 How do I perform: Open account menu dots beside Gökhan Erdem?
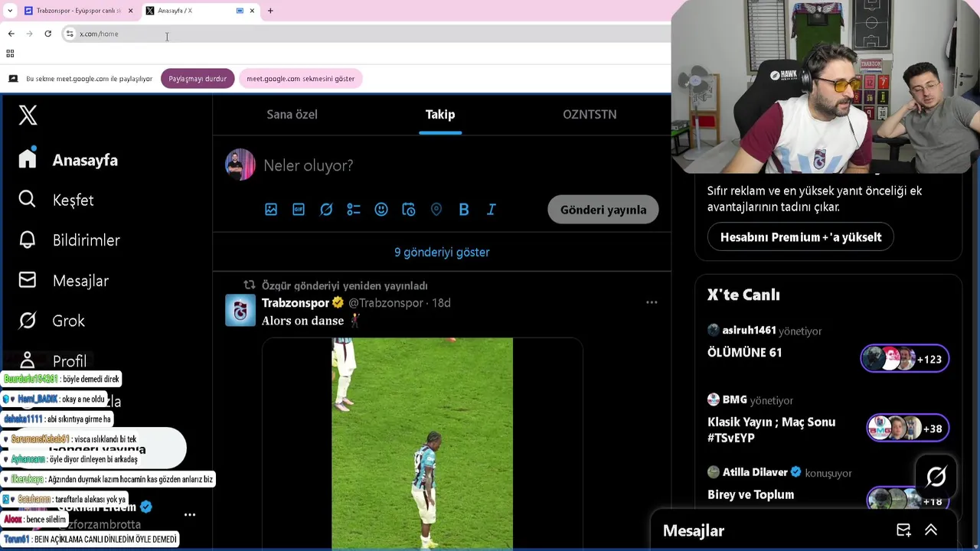tap(190, 515)
